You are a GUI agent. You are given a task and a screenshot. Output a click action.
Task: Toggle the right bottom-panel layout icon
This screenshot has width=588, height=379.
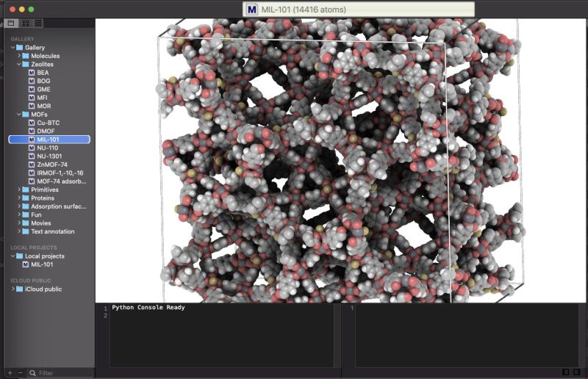(x=577, y=372)
